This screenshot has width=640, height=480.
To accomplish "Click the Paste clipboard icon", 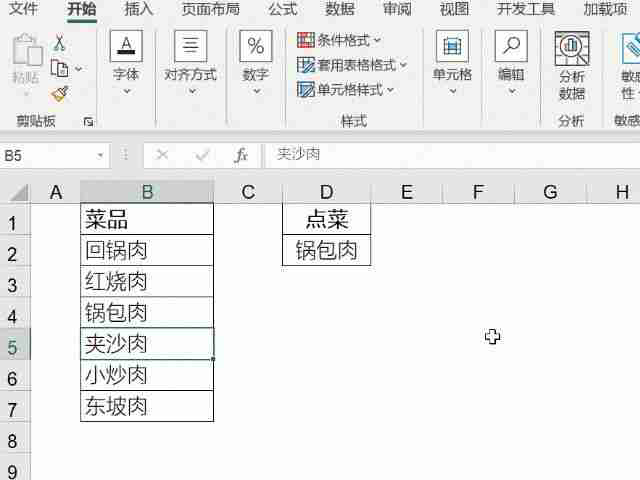I will (x=27, y=50).
